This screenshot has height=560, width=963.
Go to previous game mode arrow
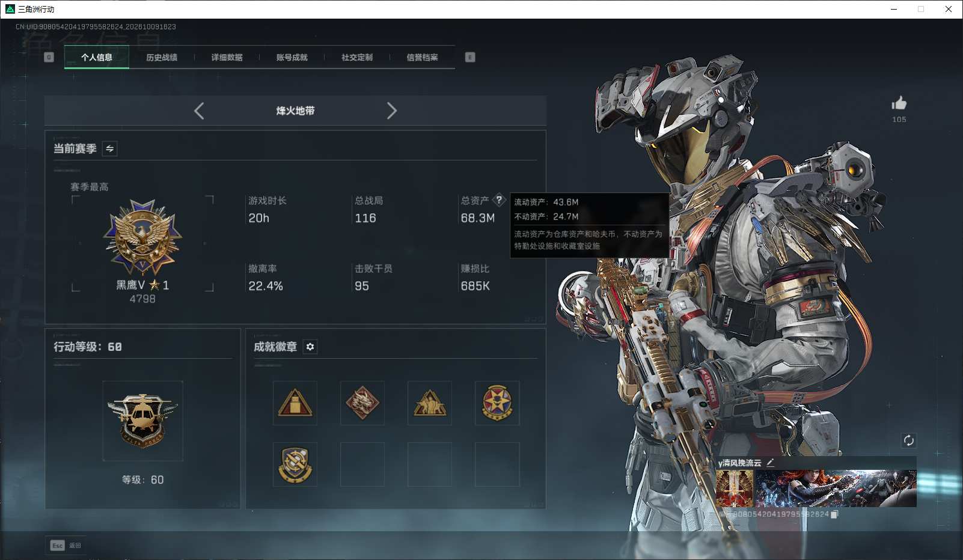pyautogui.click(x=199, y=111)
